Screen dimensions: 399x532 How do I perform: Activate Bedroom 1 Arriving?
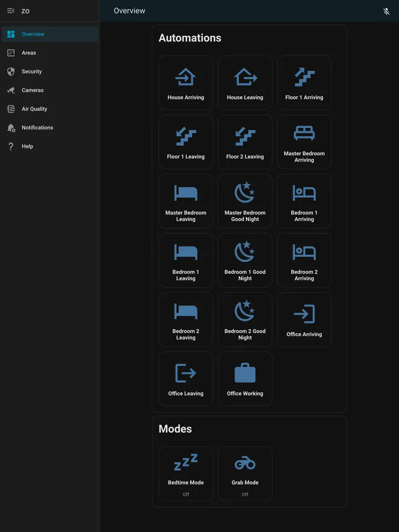point(304,201)
